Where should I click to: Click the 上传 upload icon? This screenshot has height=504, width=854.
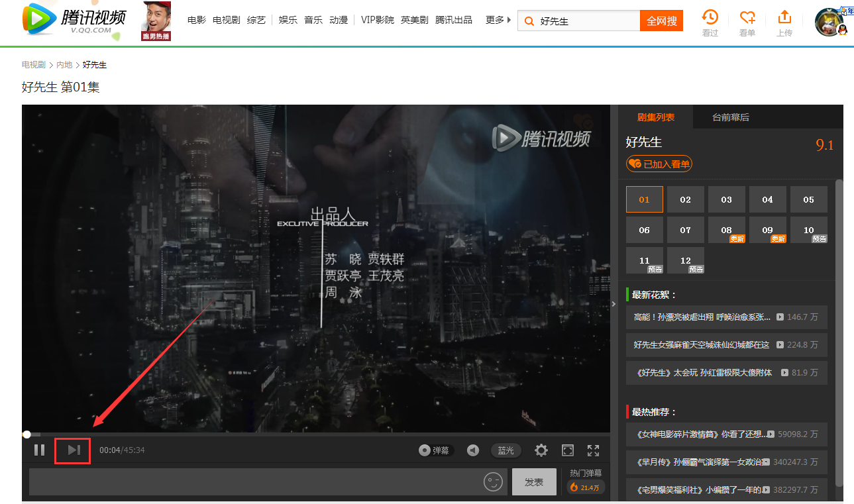[x=784, y=23]
